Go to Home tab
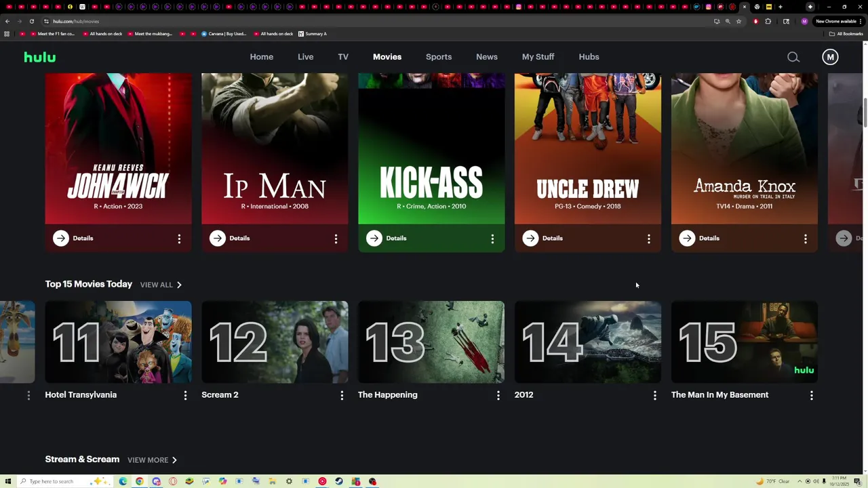The image size is (868, 488). (x=262, y=57)
